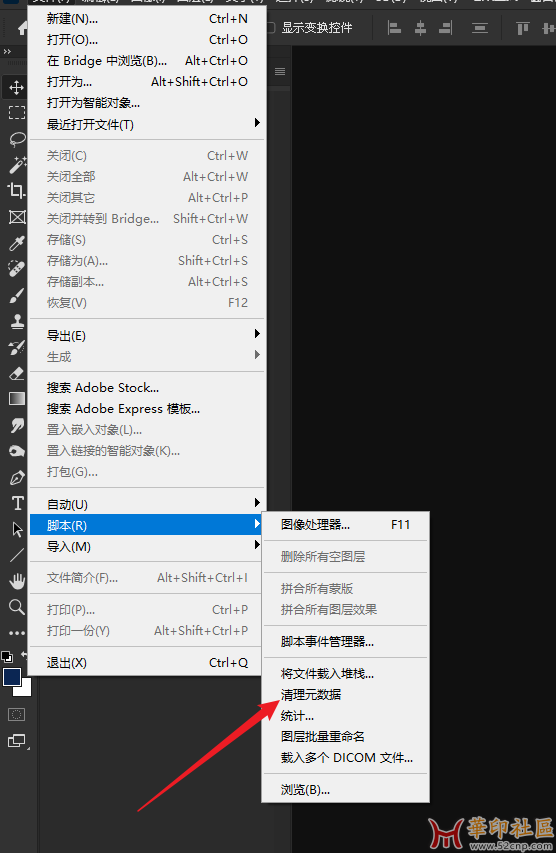Select the Horizontal Type tool
Viewport: 556px width, 853px height.
pyautogui.click(x=17, y=503)
